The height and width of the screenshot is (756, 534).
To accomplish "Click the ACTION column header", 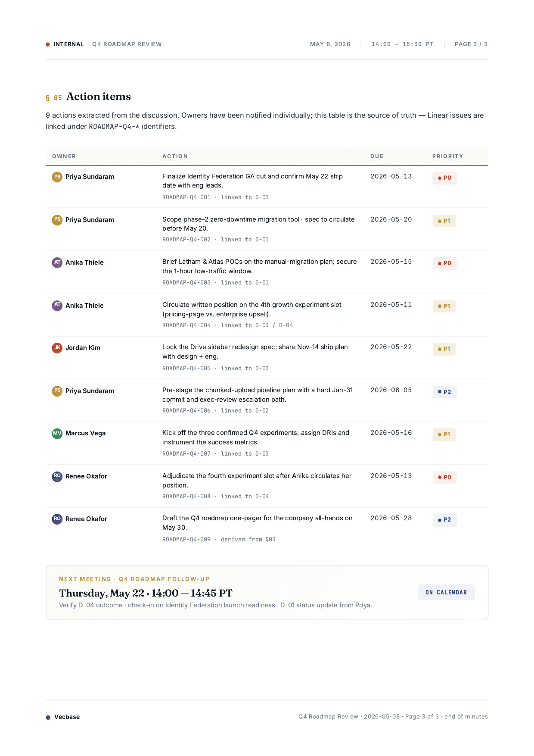I will [x=175, y=156].
